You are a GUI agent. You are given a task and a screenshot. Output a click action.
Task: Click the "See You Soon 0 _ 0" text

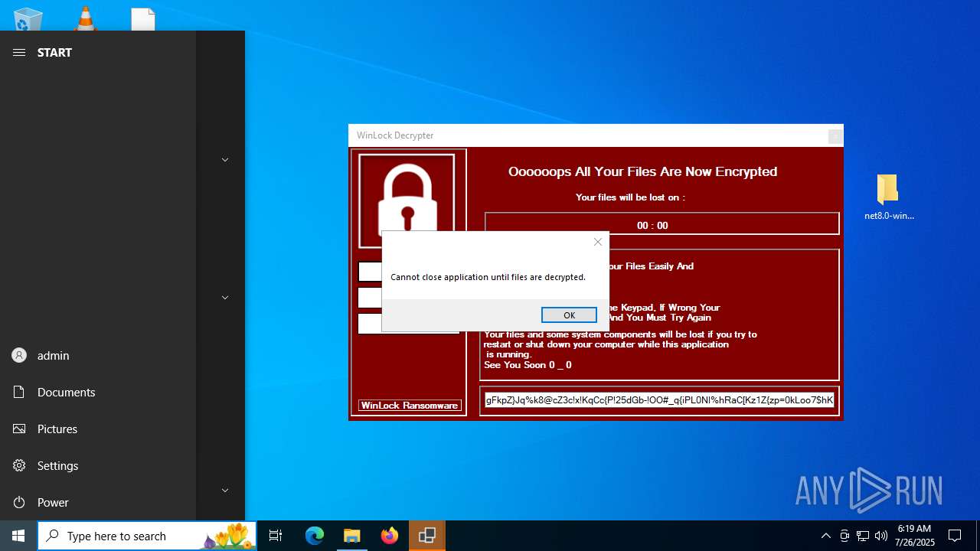point(528,365)
